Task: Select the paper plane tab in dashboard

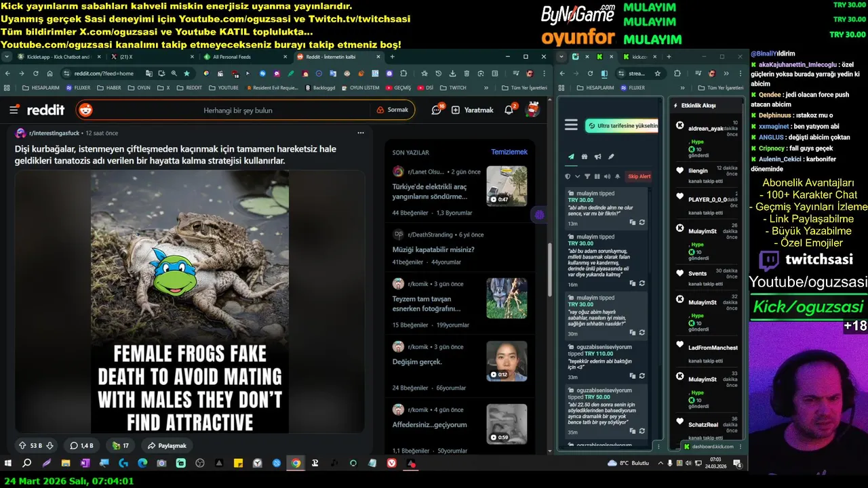Action: tap(571, 157)
